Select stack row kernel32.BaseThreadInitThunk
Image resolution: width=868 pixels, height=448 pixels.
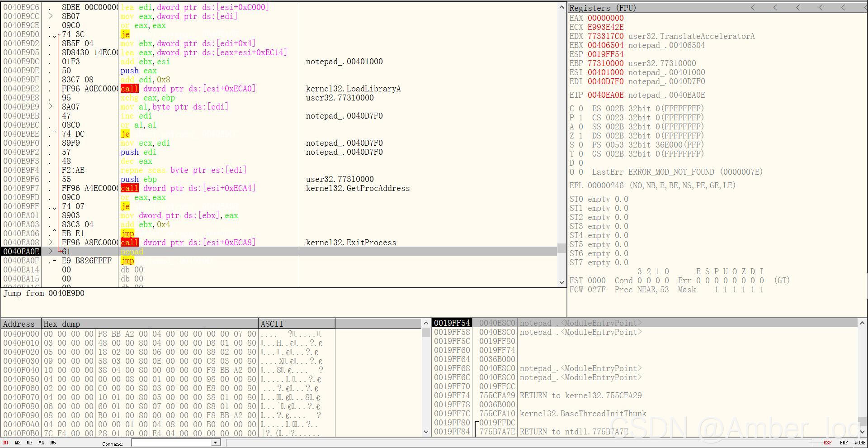point(645,414)
